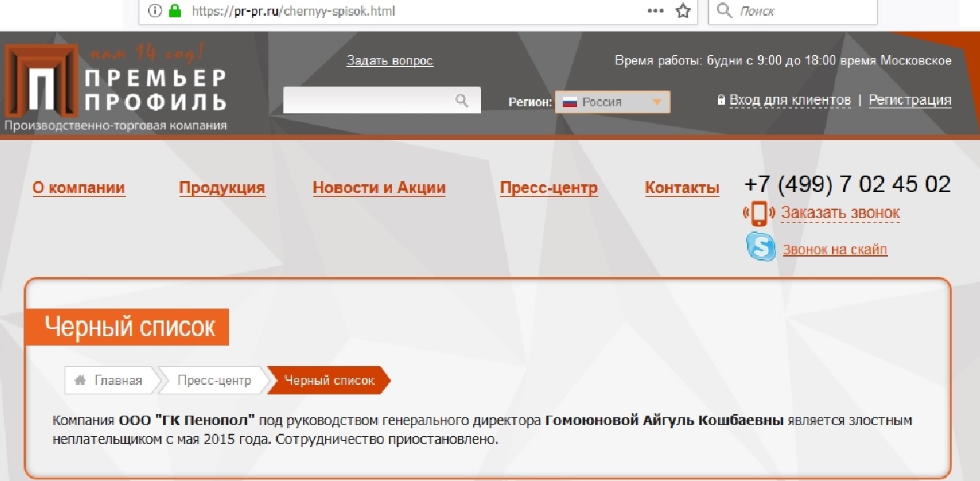Go to the Новости и Акции section
The image size is (980, 481).
379,188
